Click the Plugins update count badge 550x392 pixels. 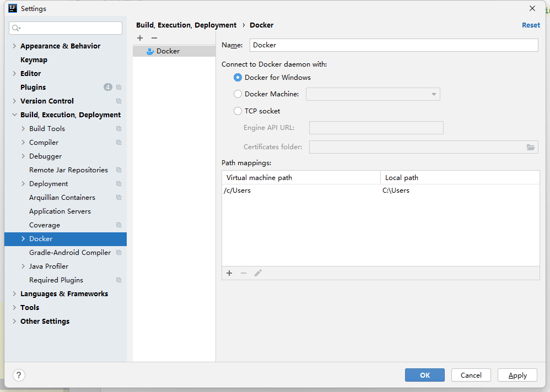(x=107, y=87)
